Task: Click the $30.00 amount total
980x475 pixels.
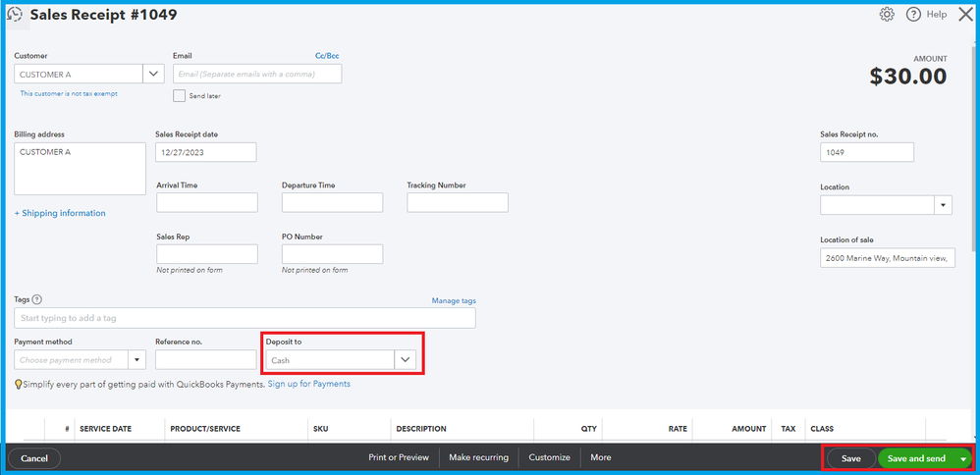Action: [x=908, y=77]
